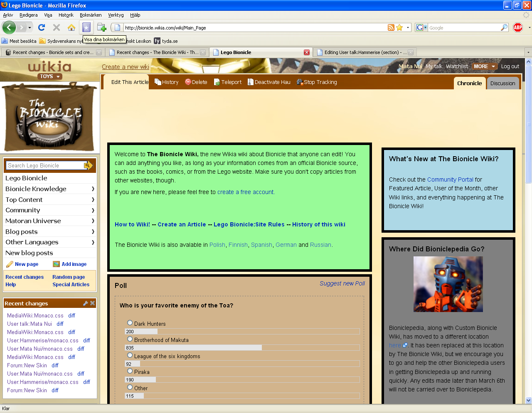Pick League of the six kingdoms option

pyautogui.click(x=130, y=355)
